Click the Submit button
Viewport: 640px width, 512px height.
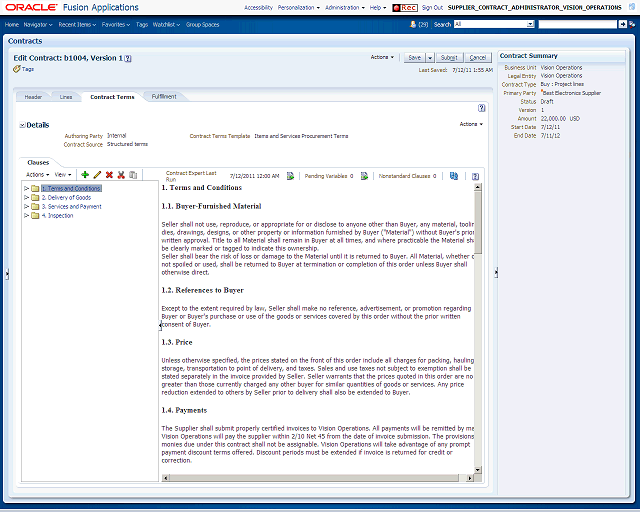click(449, 58)
